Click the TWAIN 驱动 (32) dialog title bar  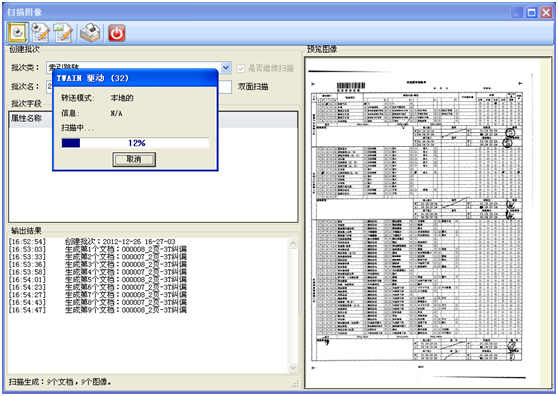135,78
